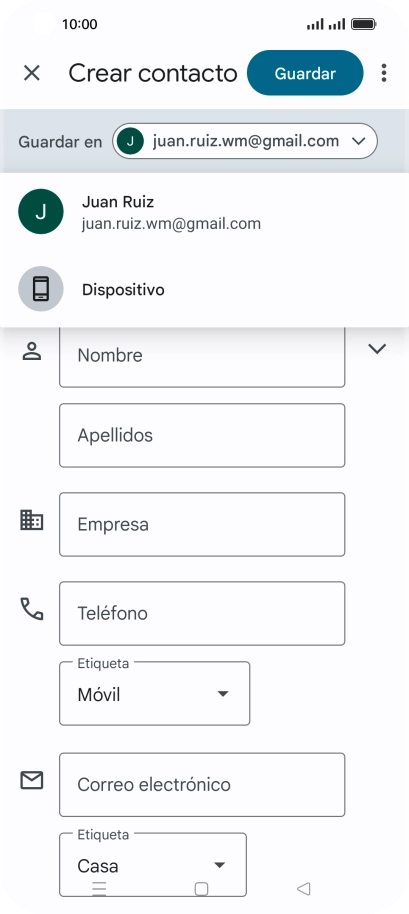Select Dispositivo as save location

click(204, 289)
